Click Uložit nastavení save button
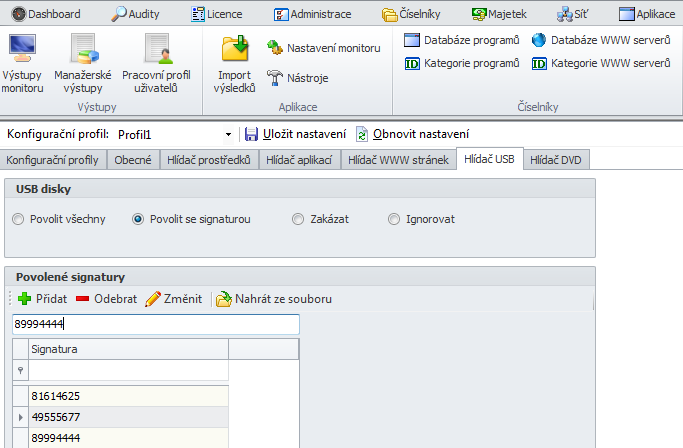The image size is (683, 448). [x=295, y=134]
